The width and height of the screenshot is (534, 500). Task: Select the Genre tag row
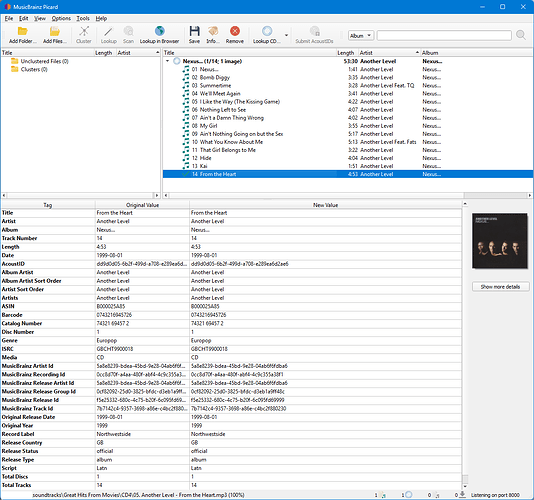click(231, 340)
